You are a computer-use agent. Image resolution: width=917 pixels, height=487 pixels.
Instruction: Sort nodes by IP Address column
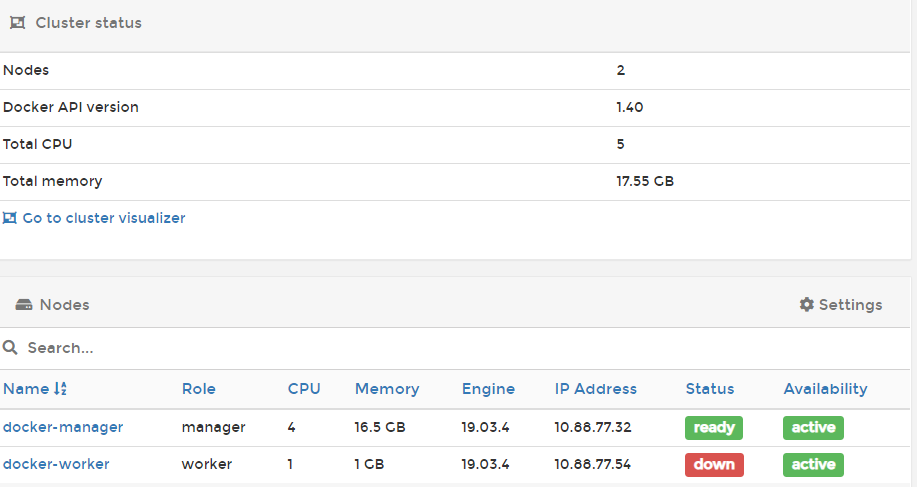coord(596,389)
